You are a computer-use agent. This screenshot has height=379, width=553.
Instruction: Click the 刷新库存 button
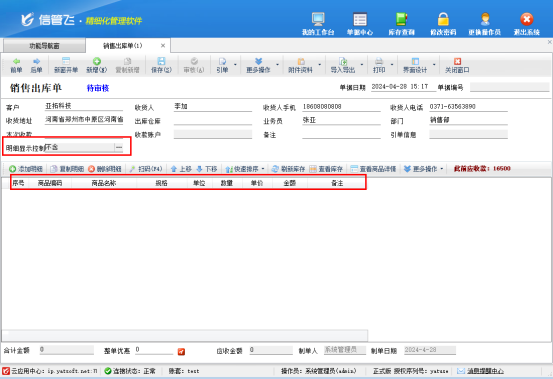pyautogui.click(x=288, y=169)
